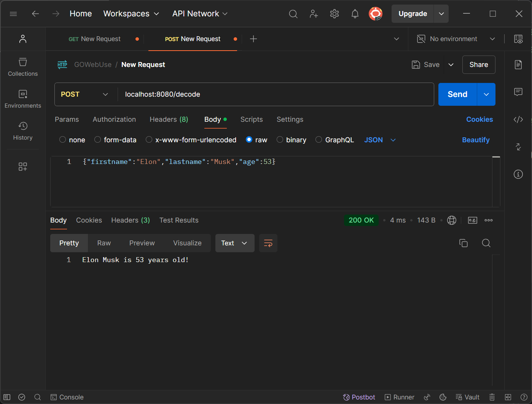The width and height of the screenshot is (532, 404).
Task: Open the Authorization tab
Action: 114,119
